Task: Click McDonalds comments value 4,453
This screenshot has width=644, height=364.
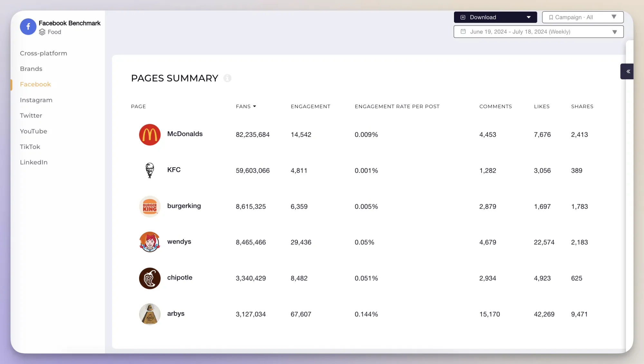Action: 488,135
